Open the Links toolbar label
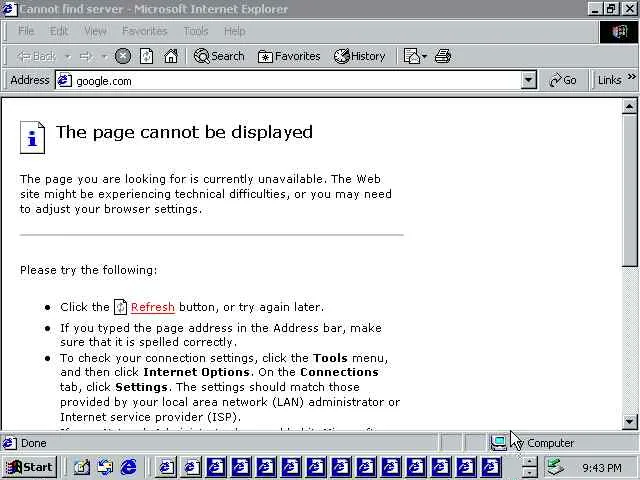This screenshot has width=640, height=480. 609,80
